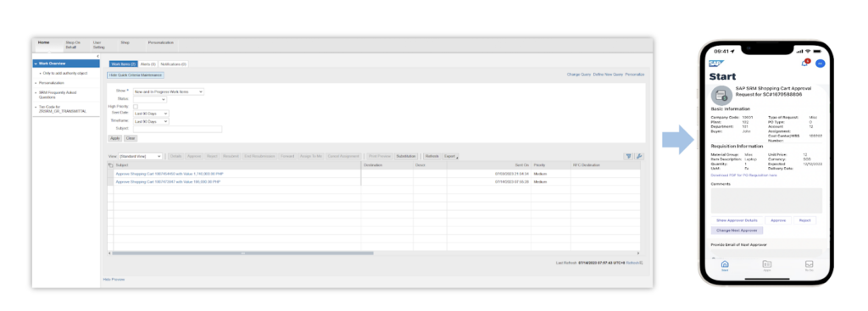Open the table filter funnel icon

click(x=628, y=156)
